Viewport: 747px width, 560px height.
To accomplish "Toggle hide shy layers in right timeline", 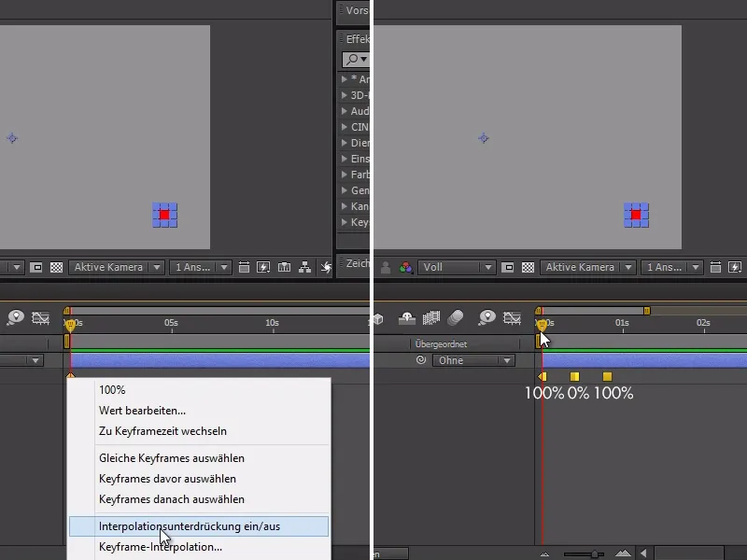I will (407, 318).
